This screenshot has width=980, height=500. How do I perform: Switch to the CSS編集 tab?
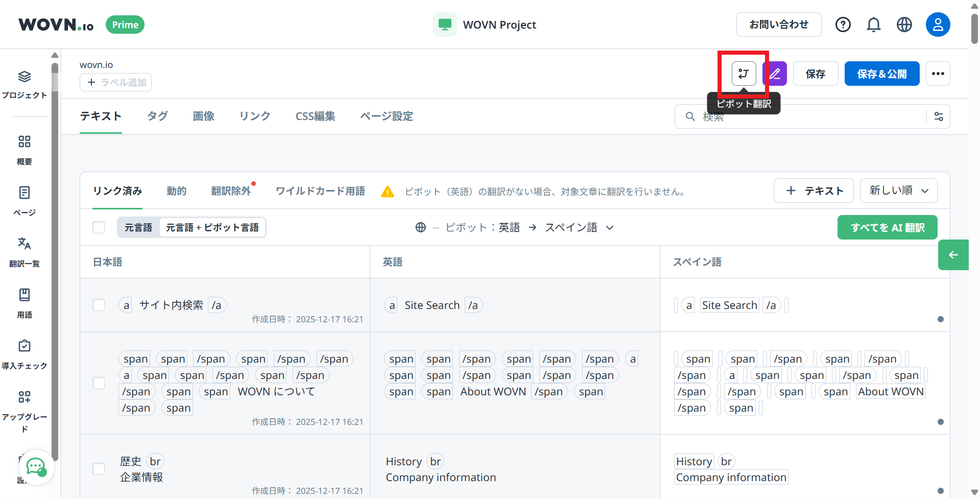[x=315, y=116]
